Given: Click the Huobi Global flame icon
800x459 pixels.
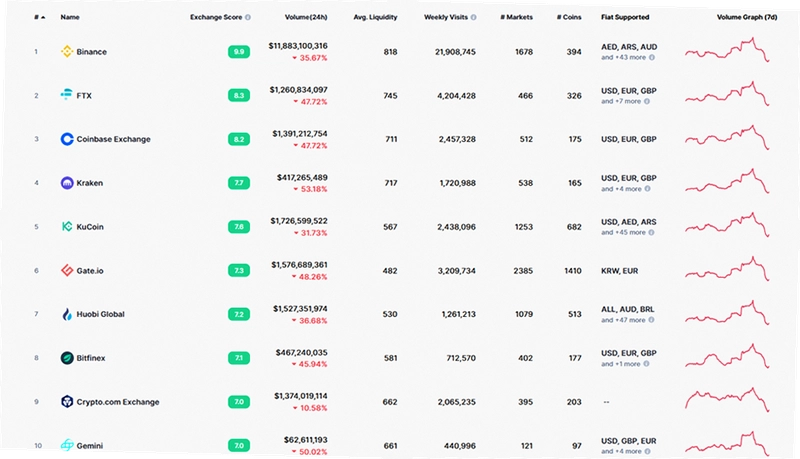Looking at the screenshot, I should pos(67,314).
